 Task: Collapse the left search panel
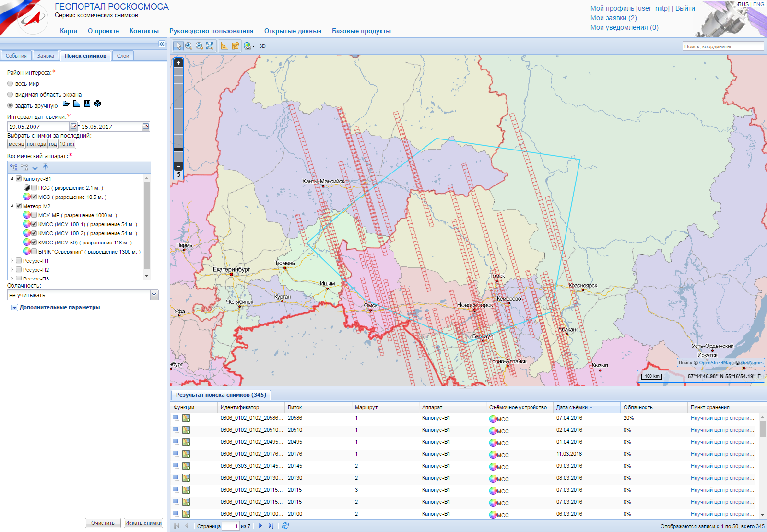coord(162,44)
